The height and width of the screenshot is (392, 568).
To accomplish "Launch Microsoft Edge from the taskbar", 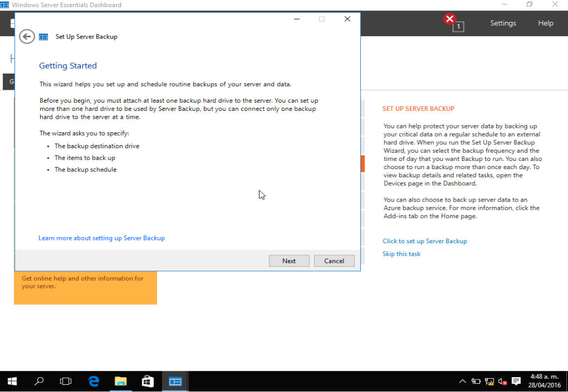I will tap(93, 380).
